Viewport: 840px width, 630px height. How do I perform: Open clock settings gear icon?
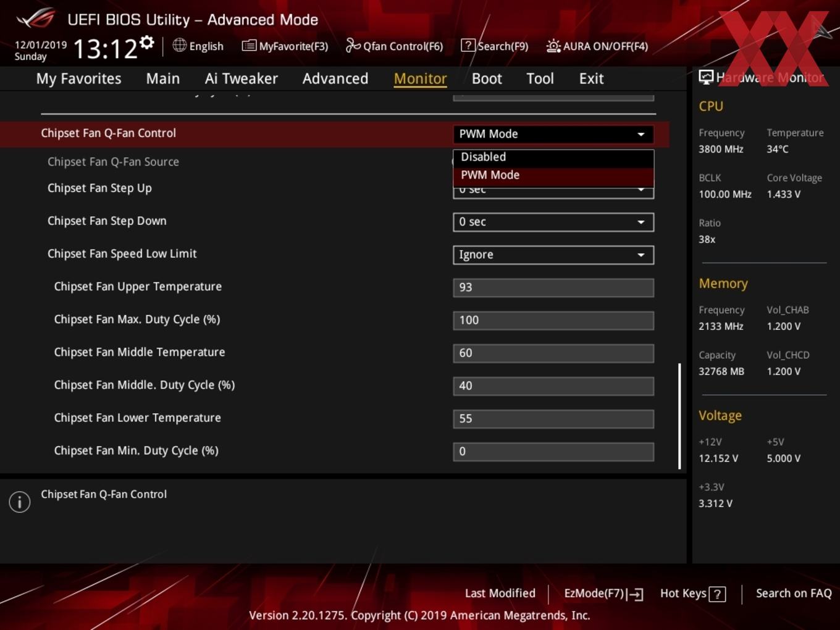(x=146, y=42)
